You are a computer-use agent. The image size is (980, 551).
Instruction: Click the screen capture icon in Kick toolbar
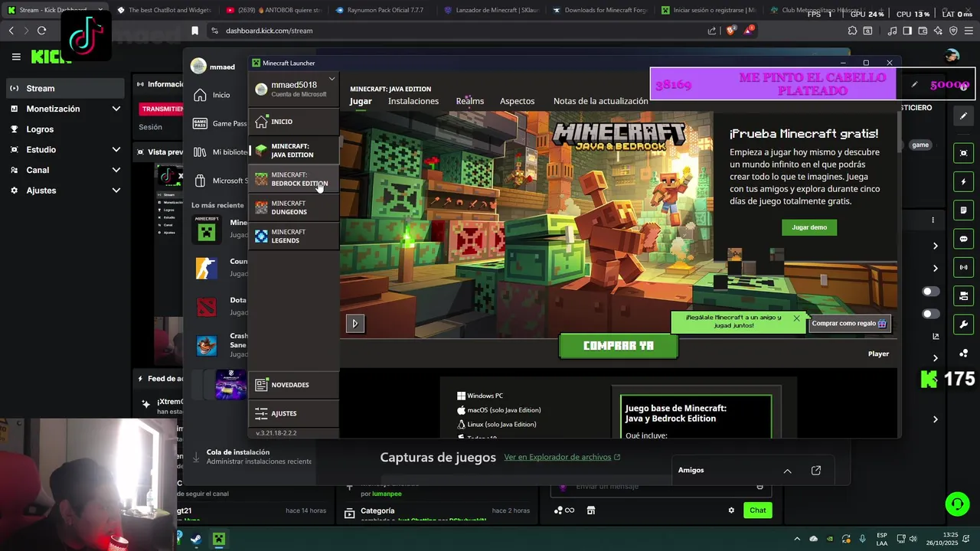tap(964, 153)
